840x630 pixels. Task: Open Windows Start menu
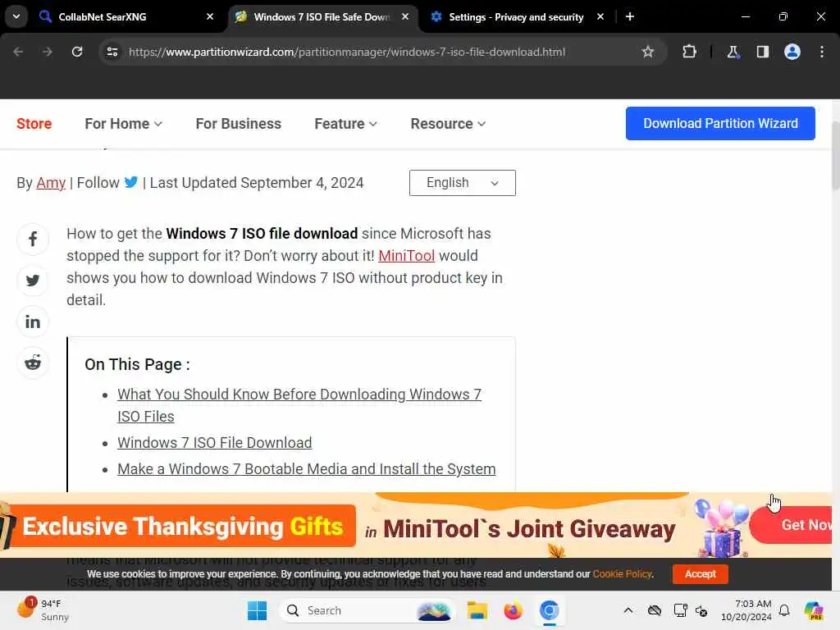(x=257, y=610)
